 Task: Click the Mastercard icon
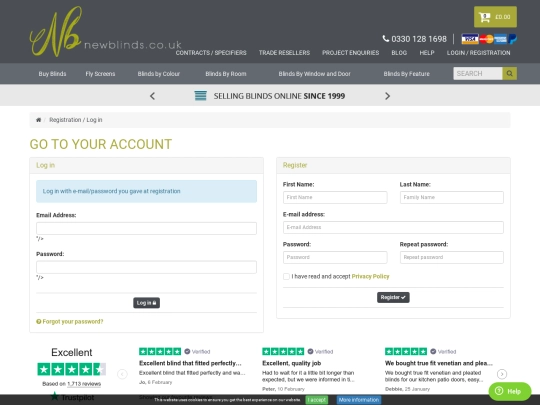(x=486, y=39)
